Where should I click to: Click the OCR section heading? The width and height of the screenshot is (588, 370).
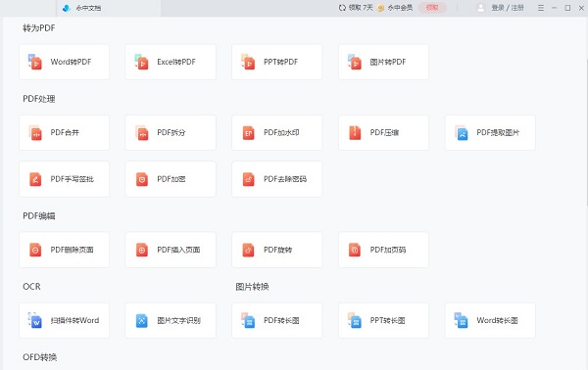[x=31, y=287]
